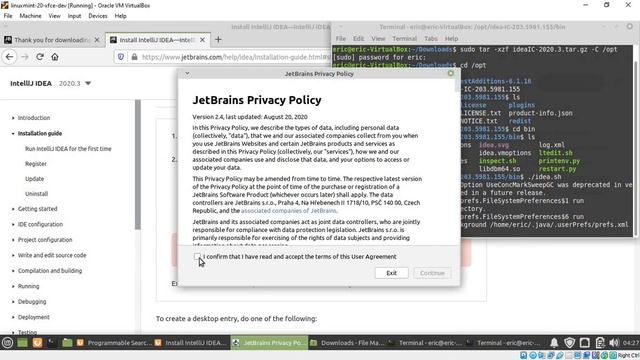Screen dimensions: 640x360
Task: Open the Uninstall help topic
Action: point(36,194)
